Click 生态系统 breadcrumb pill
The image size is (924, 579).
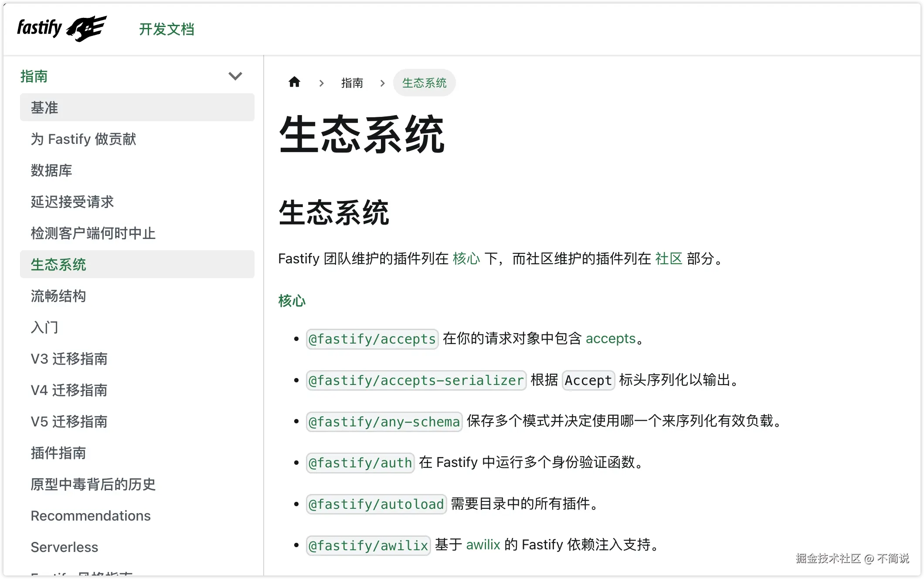pos(424,83)
